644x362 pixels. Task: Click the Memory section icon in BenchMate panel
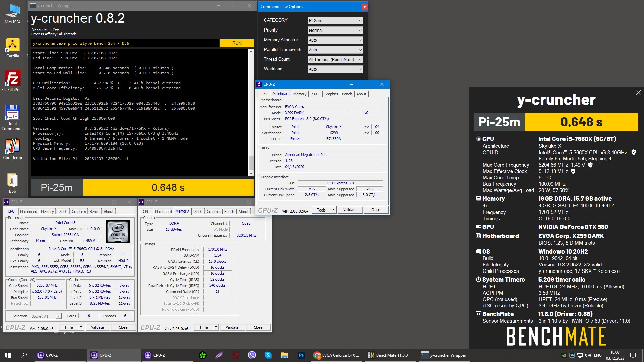(x=478, y=198)
